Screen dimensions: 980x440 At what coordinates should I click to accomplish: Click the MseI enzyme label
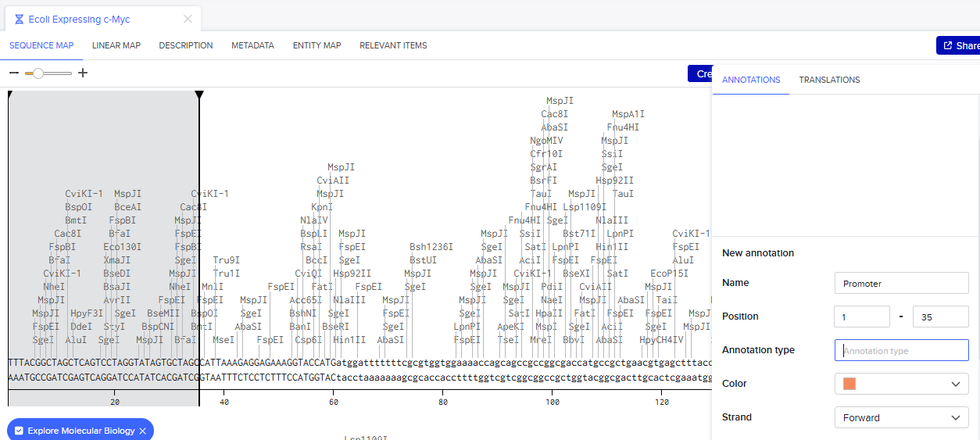[224, 340]
